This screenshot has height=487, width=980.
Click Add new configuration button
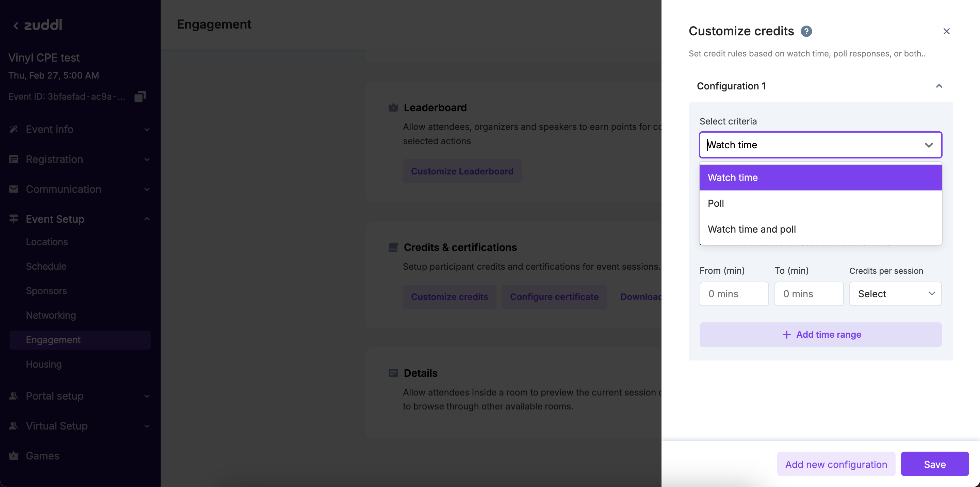836,464
